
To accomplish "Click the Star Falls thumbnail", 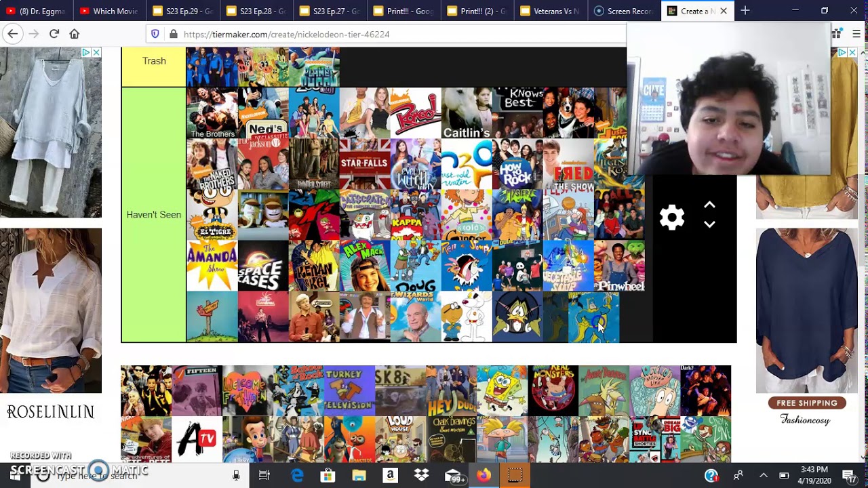I will pyautogui.click(x=365, y=164).
